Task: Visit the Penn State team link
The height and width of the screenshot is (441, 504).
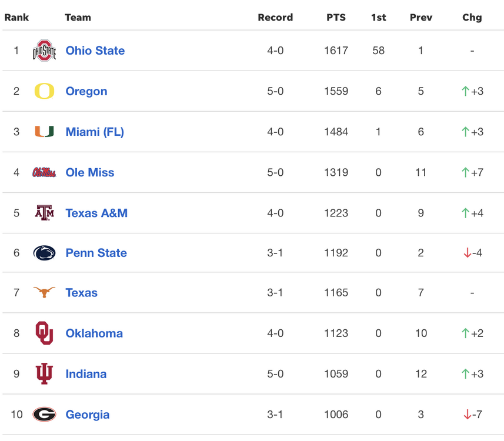Action: point(96,253)
